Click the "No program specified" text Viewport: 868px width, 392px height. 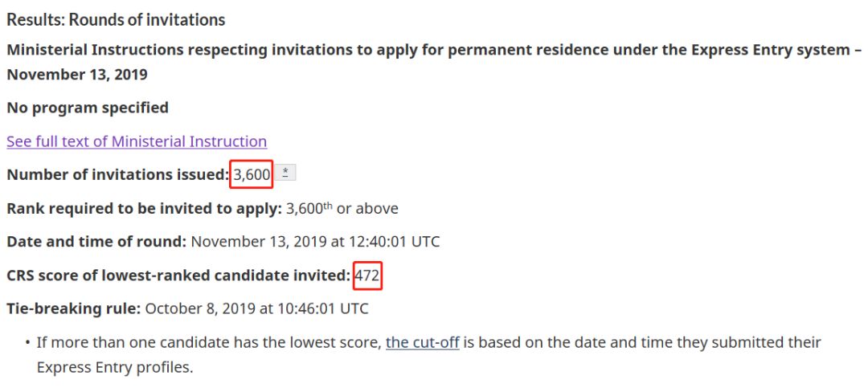pos(88,108)
